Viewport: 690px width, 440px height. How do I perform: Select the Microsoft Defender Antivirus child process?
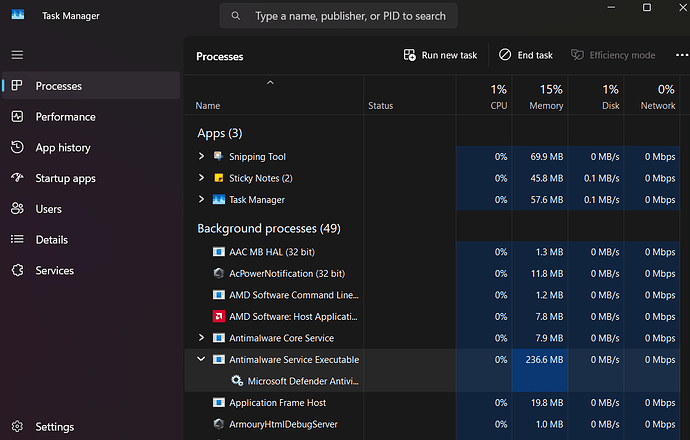[302, 381]
